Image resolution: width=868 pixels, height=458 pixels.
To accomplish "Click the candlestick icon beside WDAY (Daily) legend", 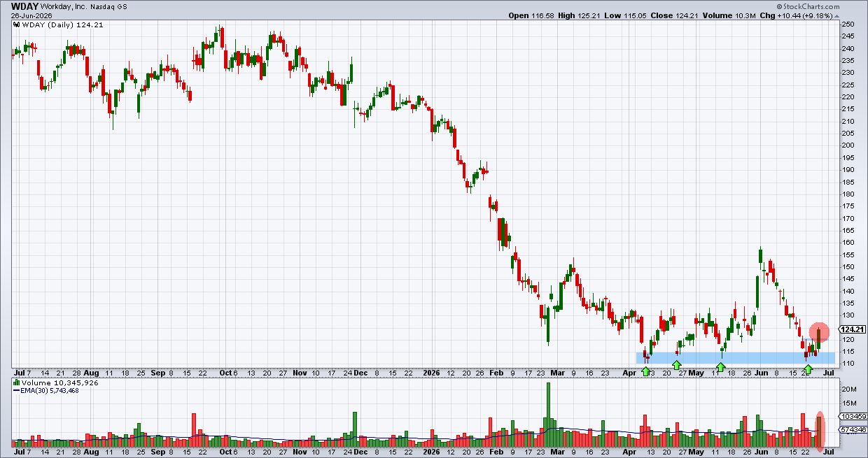I will point(17,26).
